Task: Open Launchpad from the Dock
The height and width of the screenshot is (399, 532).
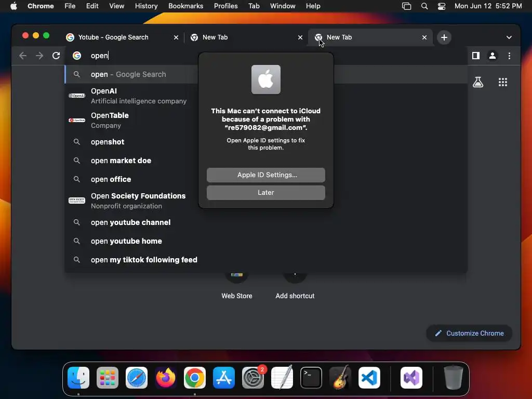Action: 108,378
